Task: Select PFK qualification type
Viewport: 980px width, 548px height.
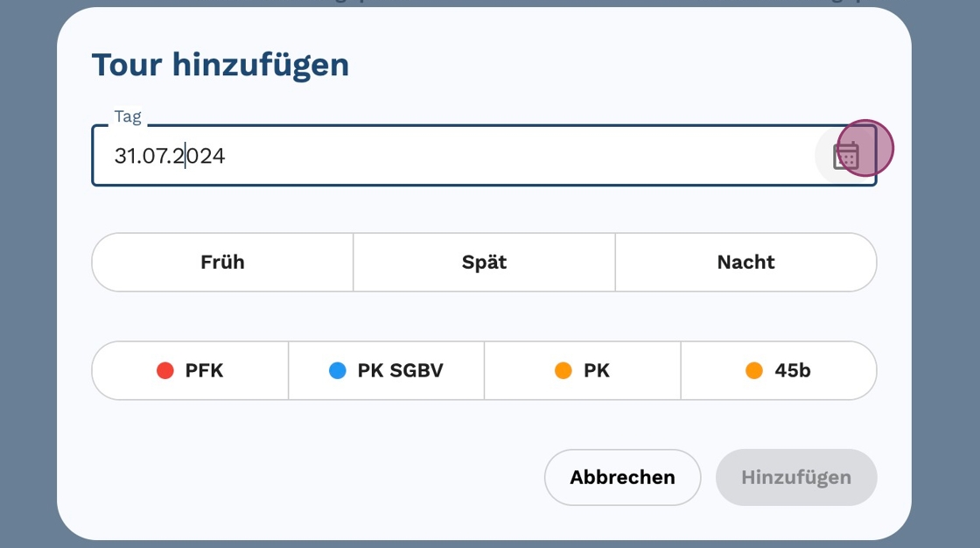Action: [x=191, y=371]
